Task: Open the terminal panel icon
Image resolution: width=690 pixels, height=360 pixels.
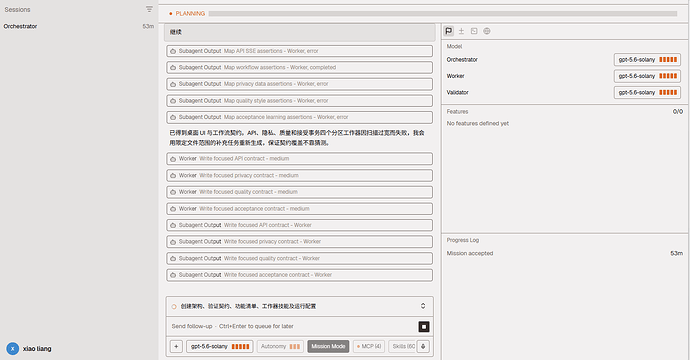Action: coord(474,31)
